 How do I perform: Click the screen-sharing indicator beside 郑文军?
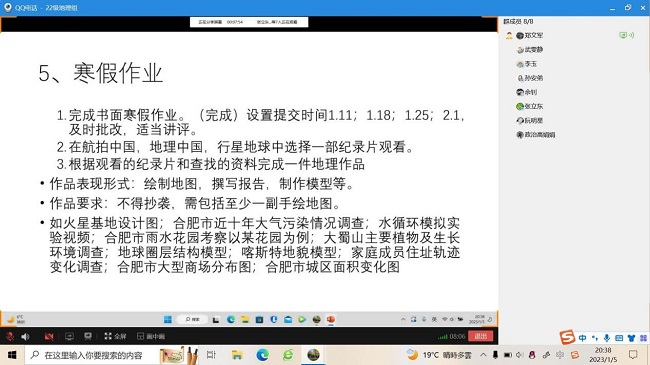pos(623,35)
